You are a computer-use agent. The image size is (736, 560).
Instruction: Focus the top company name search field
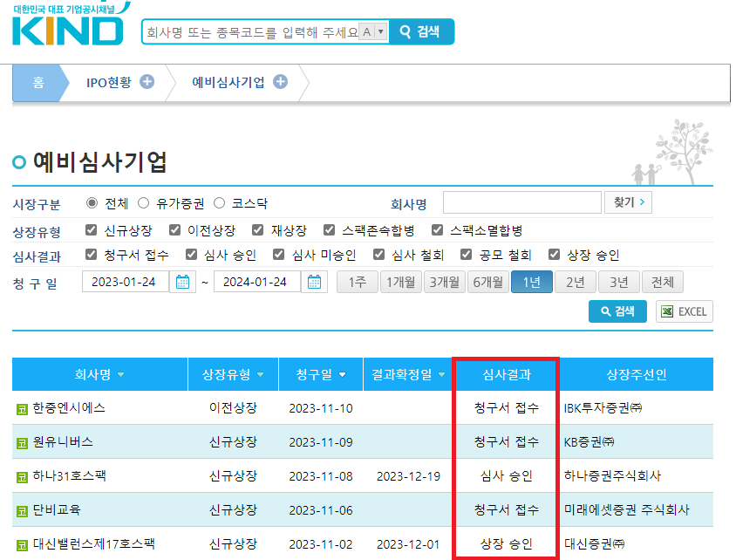251,32
